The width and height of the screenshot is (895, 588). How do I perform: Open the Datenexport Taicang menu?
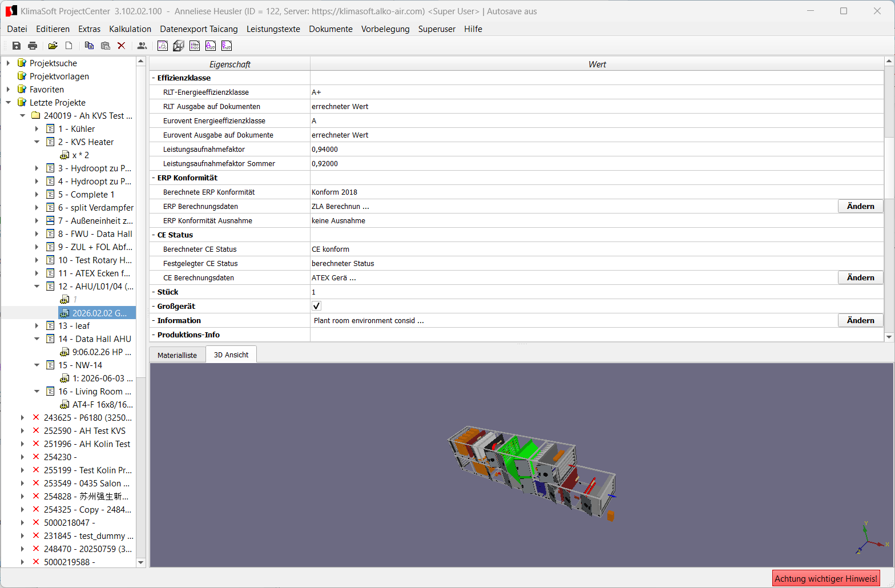(199, 29)
